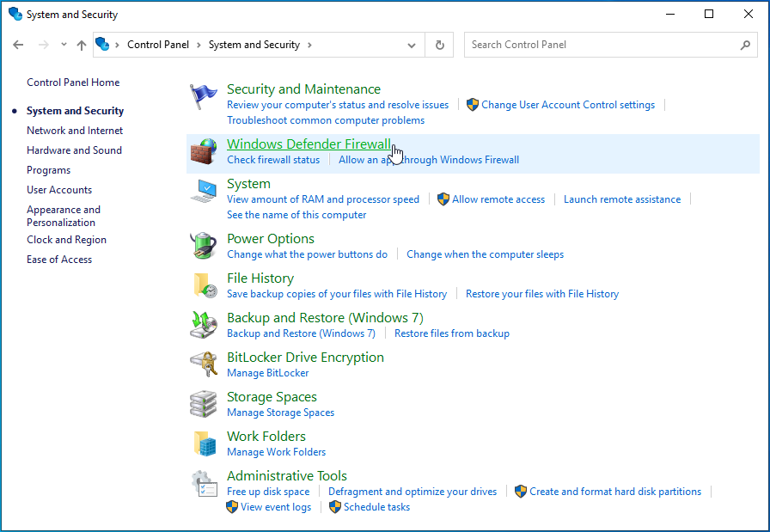The height and width of the screenshot is (532, 770).
Task: Click the Work Folders icon
Action: pyautogui.click(x=204, y=443)
